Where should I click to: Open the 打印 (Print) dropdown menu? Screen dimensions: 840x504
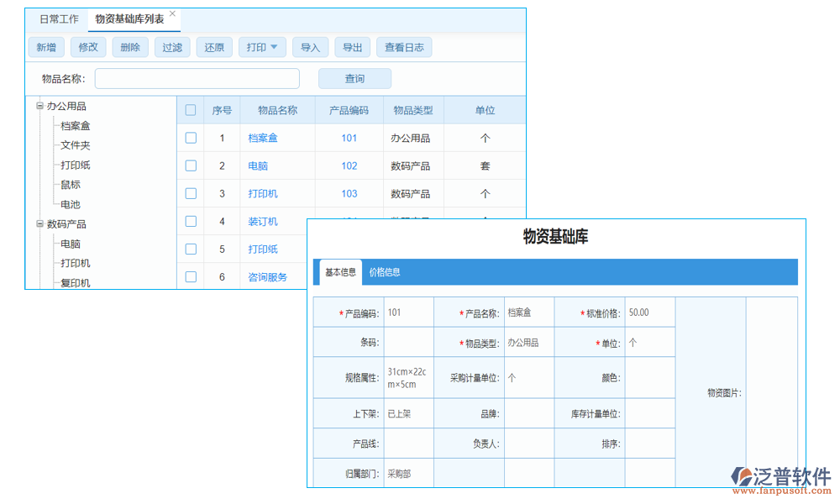[262, 47]
